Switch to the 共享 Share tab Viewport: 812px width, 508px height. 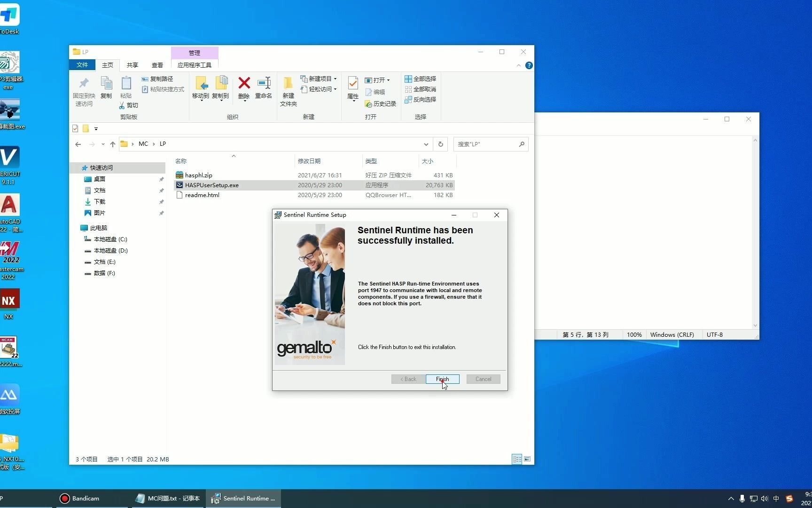(x=133, y=65)
